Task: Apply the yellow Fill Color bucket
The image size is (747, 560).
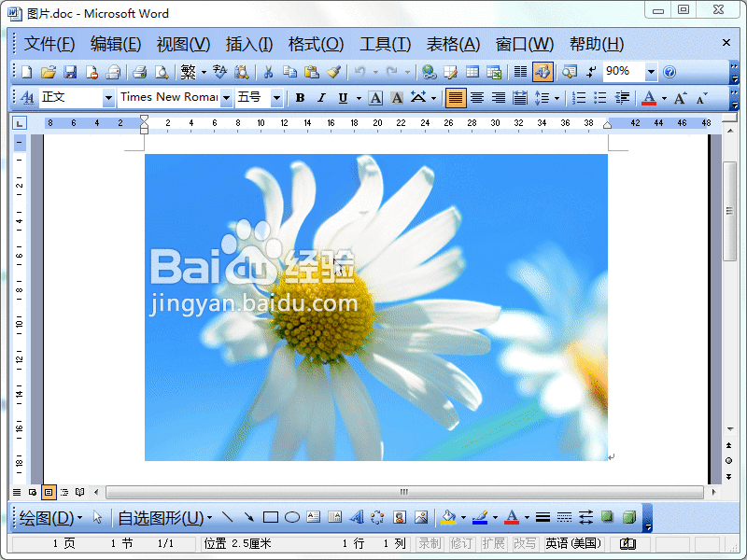Action: (449, 517)
